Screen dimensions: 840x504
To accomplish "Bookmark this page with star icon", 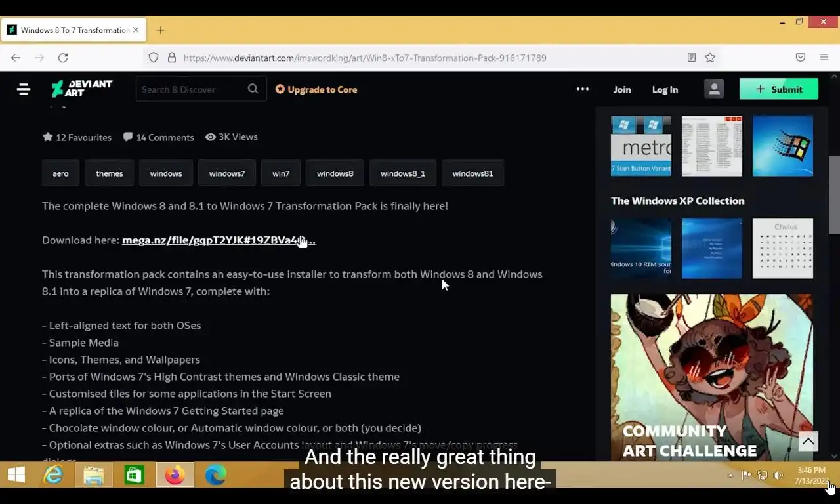I will point(710,58).
